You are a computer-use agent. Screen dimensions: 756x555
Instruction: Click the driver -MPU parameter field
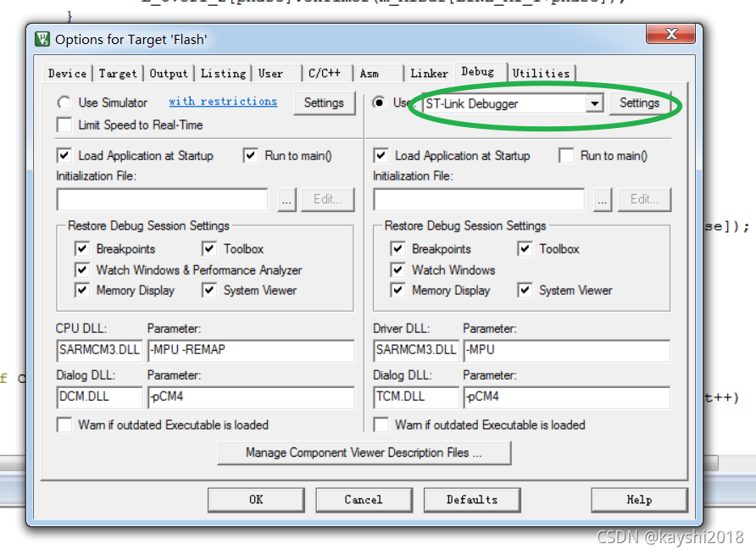[567, 350]
